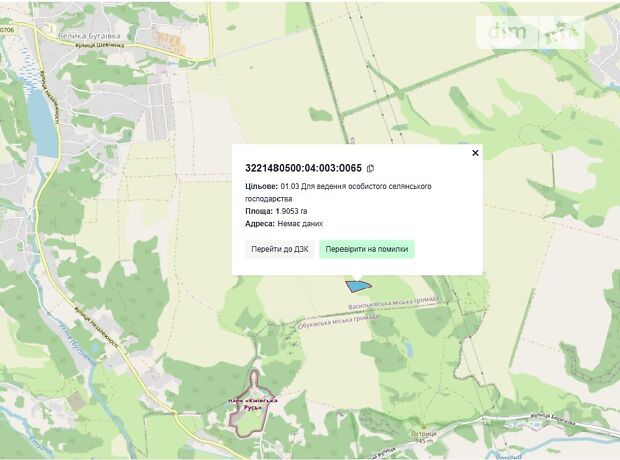Select the blue highlighted land parcel on the map
This screenshot has height=460, width=620.
(x=358, y=286)
